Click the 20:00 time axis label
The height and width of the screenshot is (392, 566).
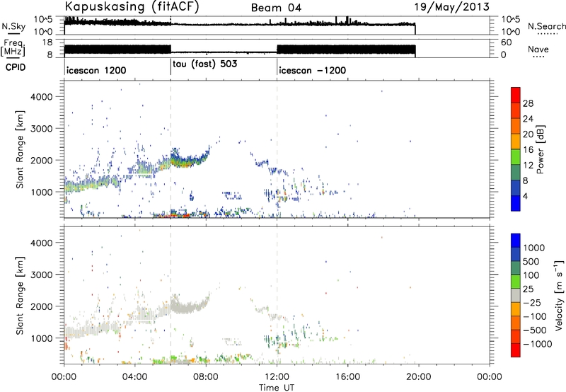(x=418, y=377)
